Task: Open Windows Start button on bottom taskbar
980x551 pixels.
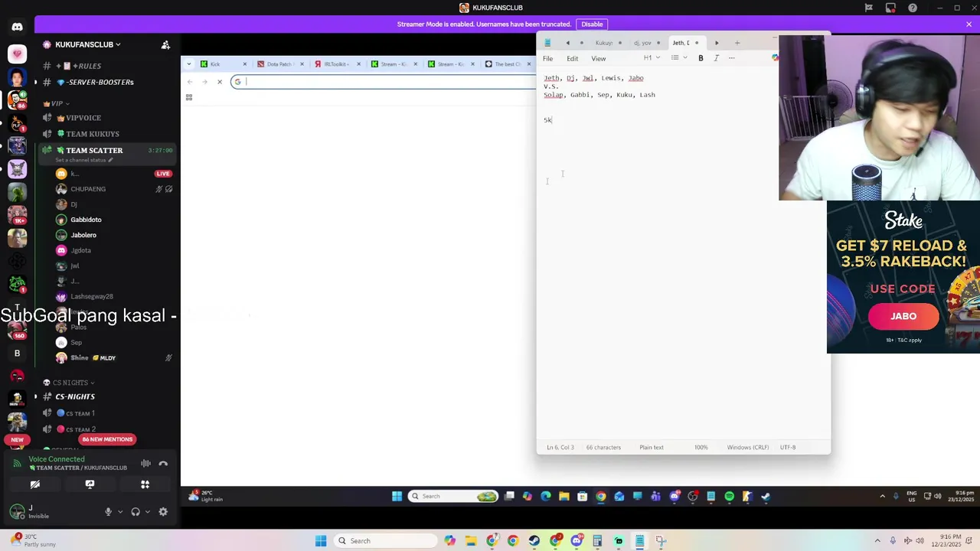Action: pos(321,541)
